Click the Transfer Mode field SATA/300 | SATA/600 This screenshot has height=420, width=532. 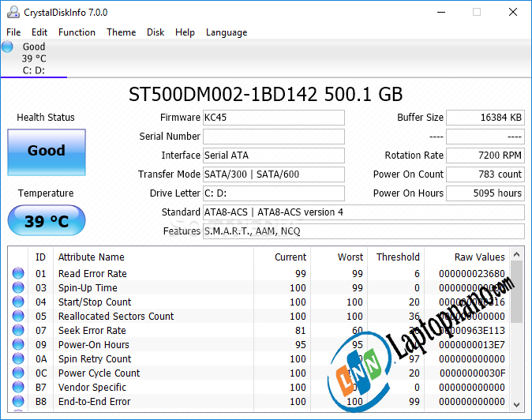pos(274,174)
